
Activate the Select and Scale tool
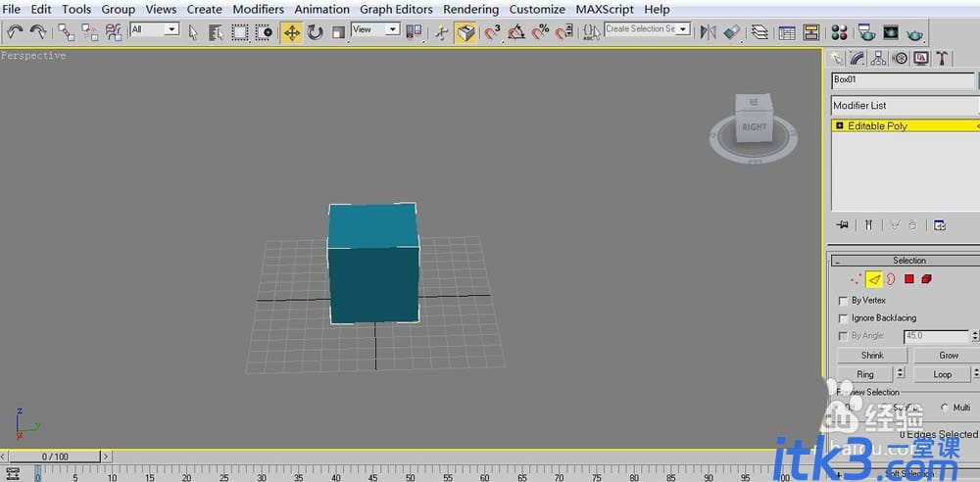338,32
